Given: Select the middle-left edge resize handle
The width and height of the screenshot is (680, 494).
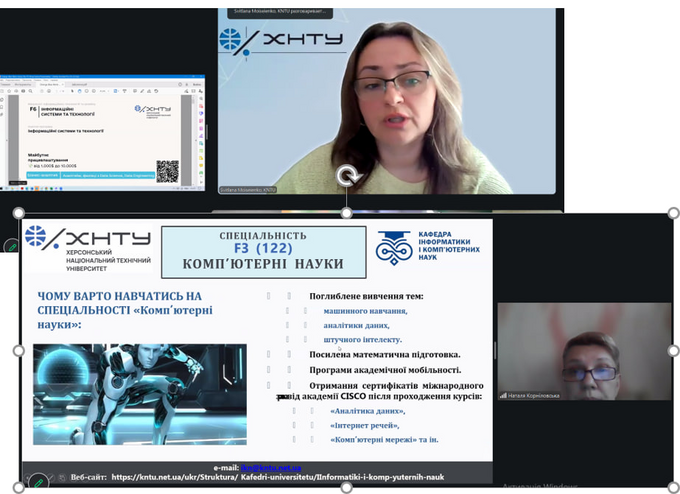Looking at the screenshot, I should click(x=18, y=351).
